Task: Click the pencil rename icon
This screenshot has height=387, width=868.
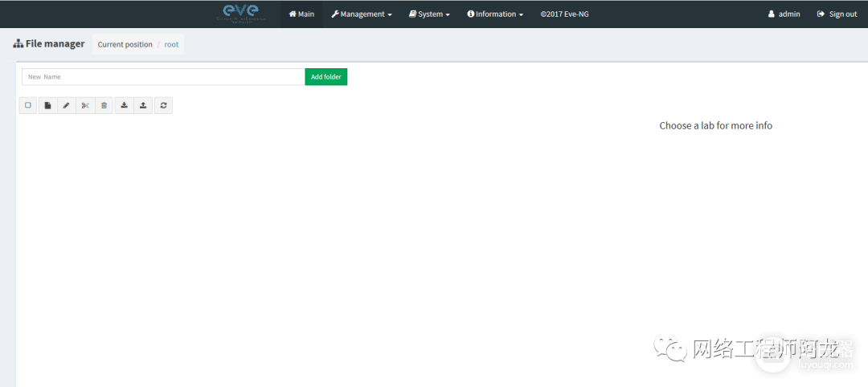Action: click(67, 105)
